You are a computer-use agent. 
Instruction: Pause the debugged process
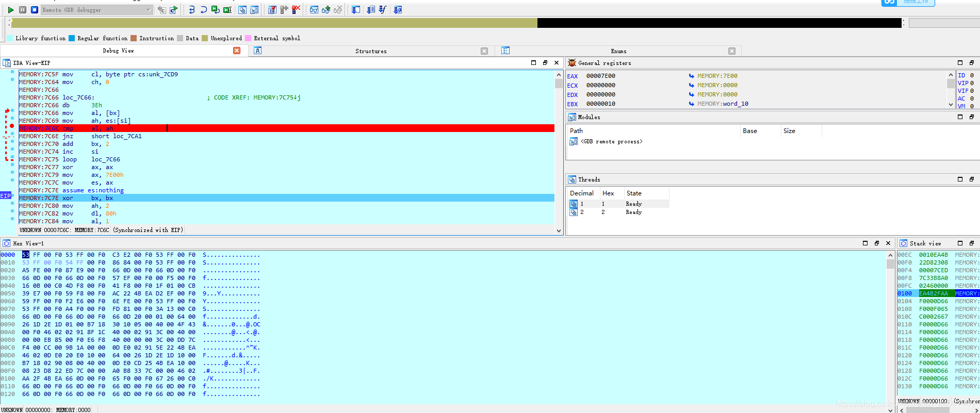click(23, 10)
